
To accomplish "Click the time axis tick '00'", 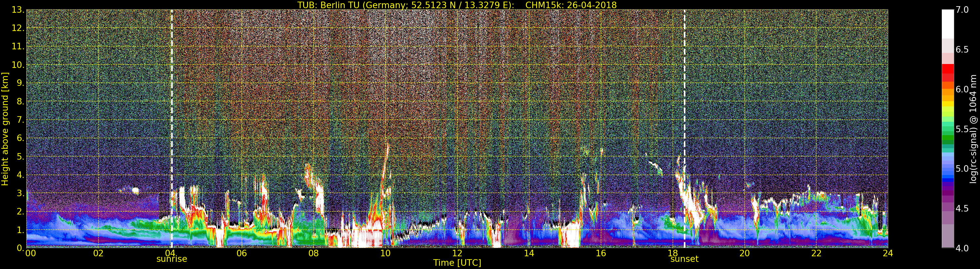I will point(30,253).
